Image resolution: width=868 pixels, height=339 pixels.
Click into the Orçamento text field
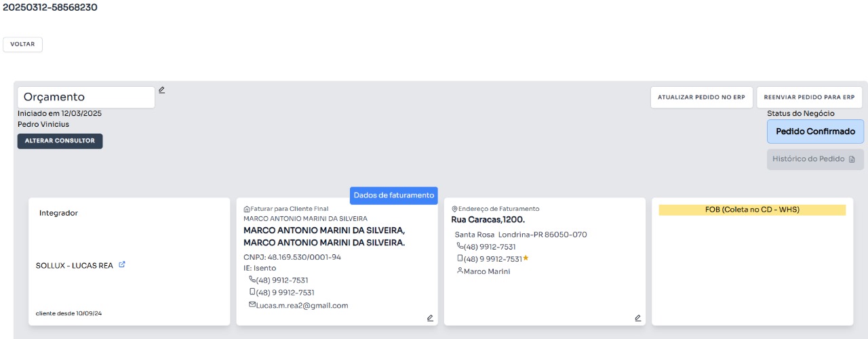(86, 97)
